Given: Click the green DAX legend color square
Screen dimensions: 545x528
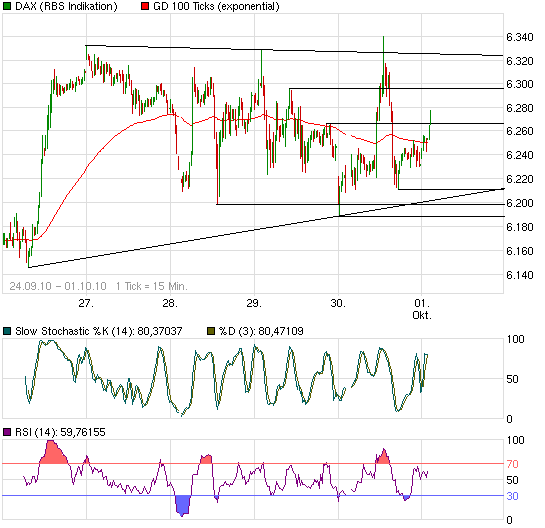Looking at the screenshot, I should (7, 6).
